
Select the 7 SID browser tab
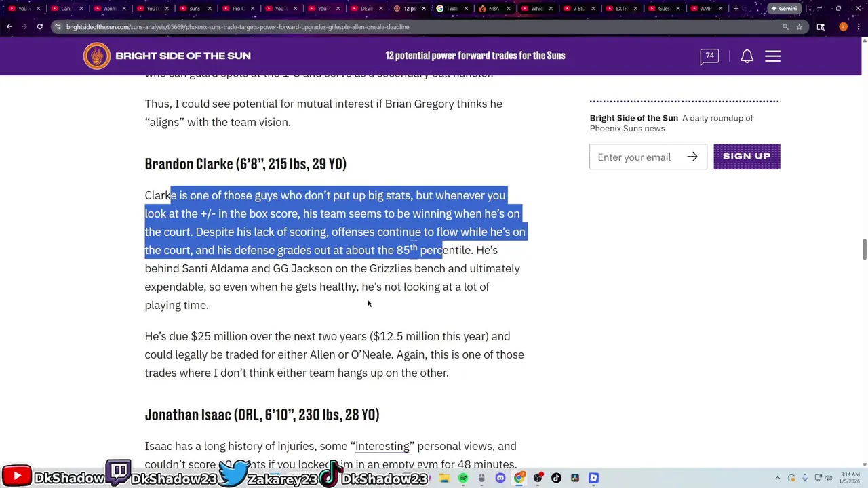coord(578,9)
